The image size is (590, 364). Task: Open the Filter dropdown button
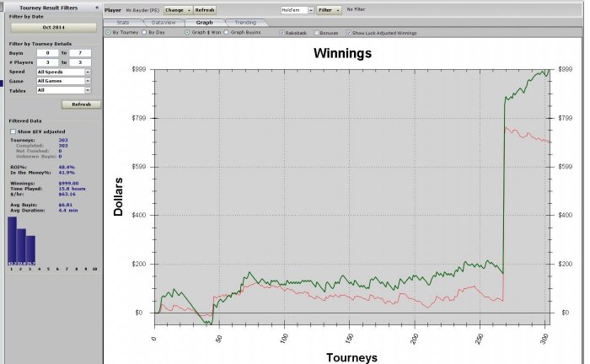329,10
